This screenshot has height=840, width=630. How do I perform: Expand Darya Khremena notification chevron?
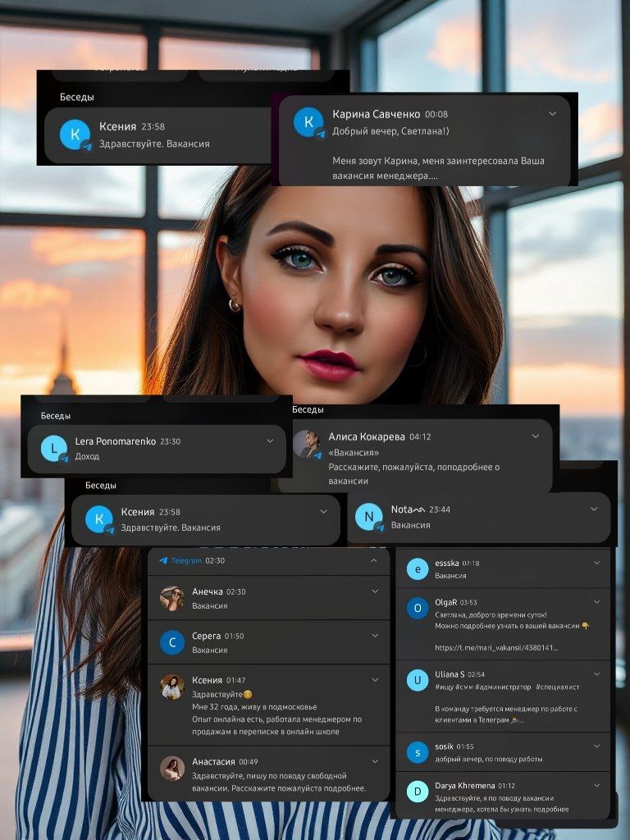pos(597,785)
